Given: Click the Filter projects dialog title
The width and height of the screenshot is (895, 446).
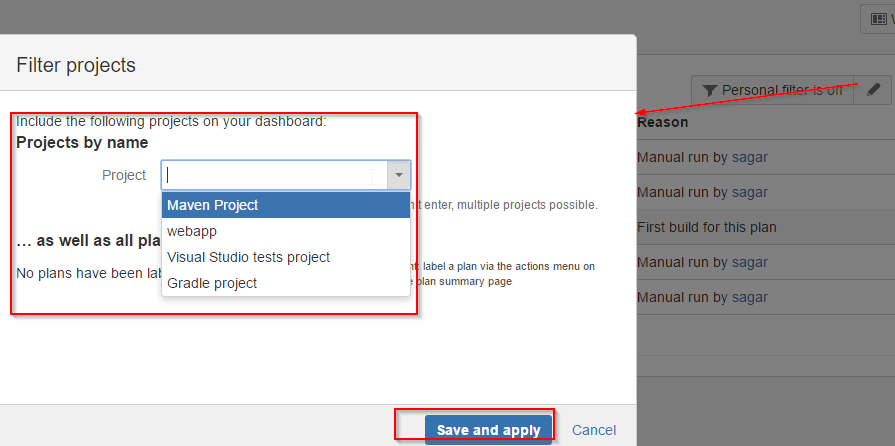Looking at the screenshot, I should click(x=76, y=65).
